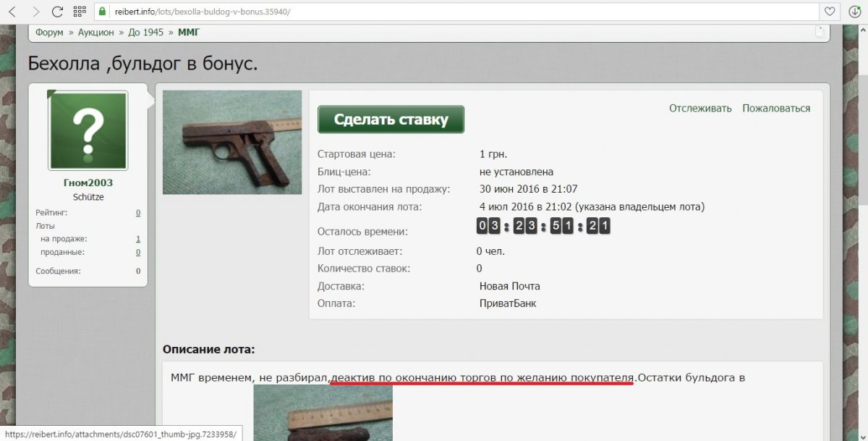This screenshot has height=441, width=868.
Task: Click the на продаже lots count 1
Action: click(x=138, y=239)
